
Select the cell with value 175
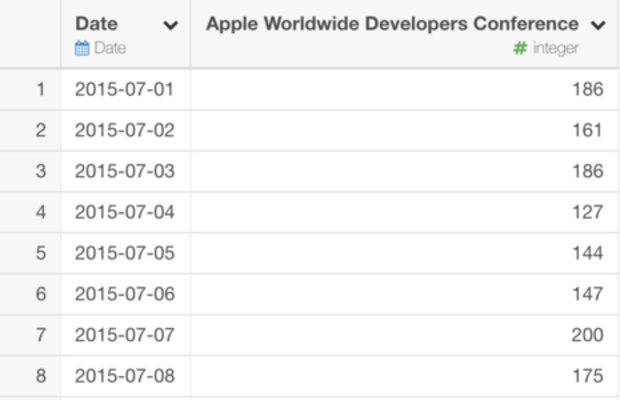point(587,376)
